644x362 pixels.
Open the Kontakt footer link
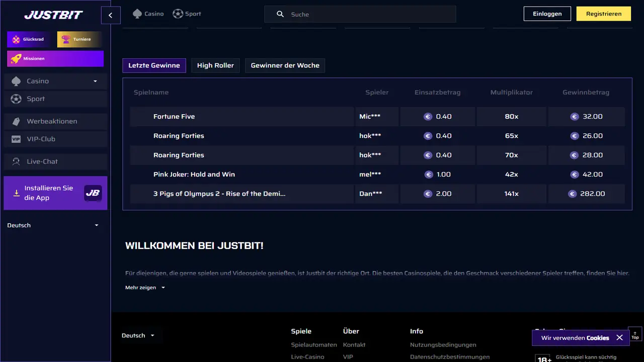354,345
